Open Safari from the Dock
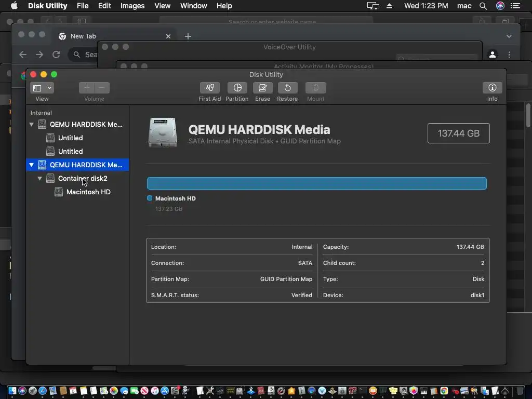532x399 pixels. [43, 391]
